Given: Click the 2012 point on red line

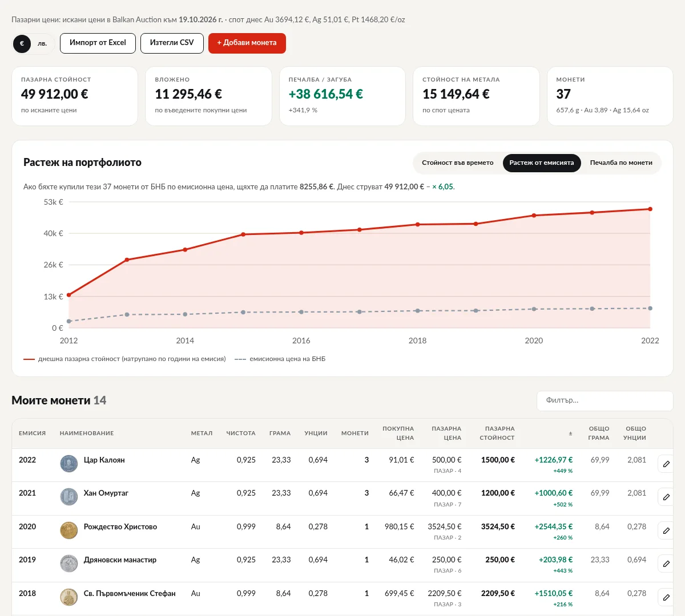Looking at the screenshot, I should [x=69, y=295].
